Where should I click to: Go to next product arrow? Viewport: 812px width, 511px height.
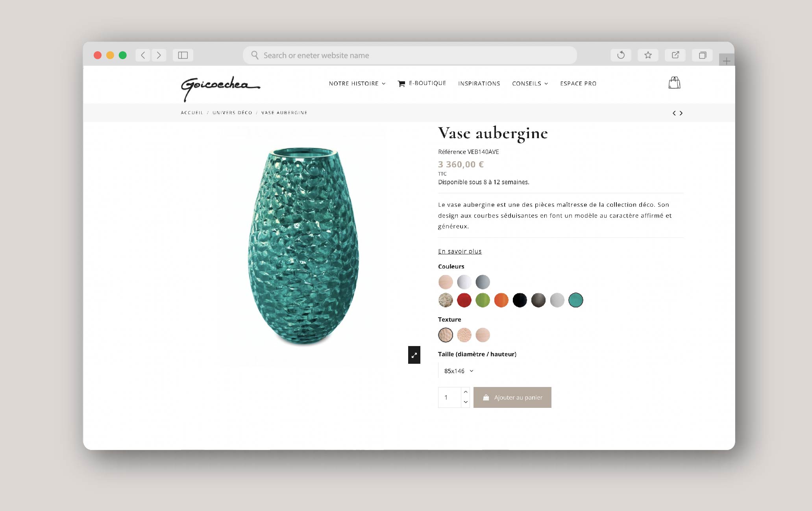coord(681,113)
